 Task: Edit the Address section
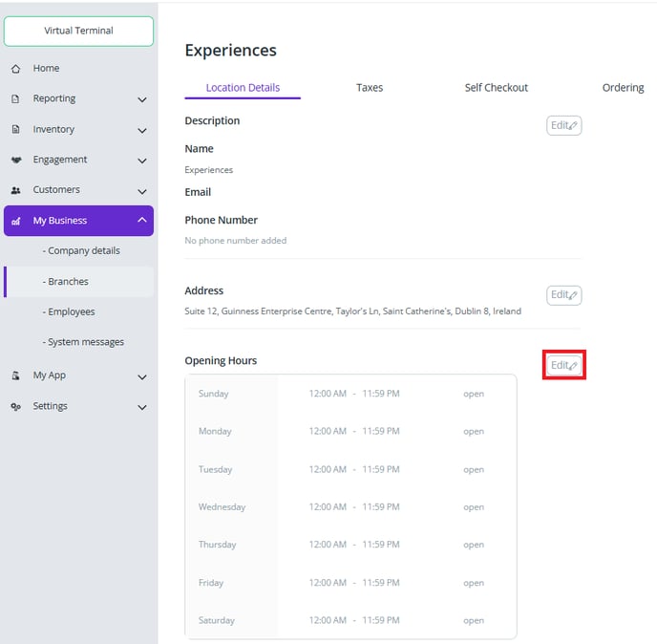tap(563, 295)
